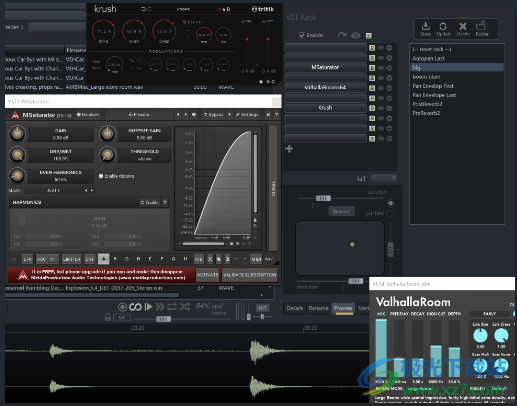Click the ACTIVATE button in MSaturator

click(207, 275)
